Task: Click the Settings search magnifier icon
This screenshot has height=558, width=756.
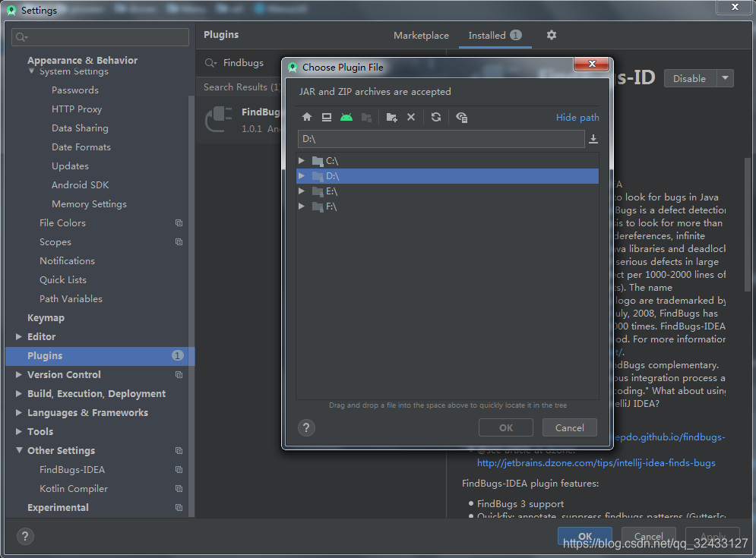Action: 21,37
